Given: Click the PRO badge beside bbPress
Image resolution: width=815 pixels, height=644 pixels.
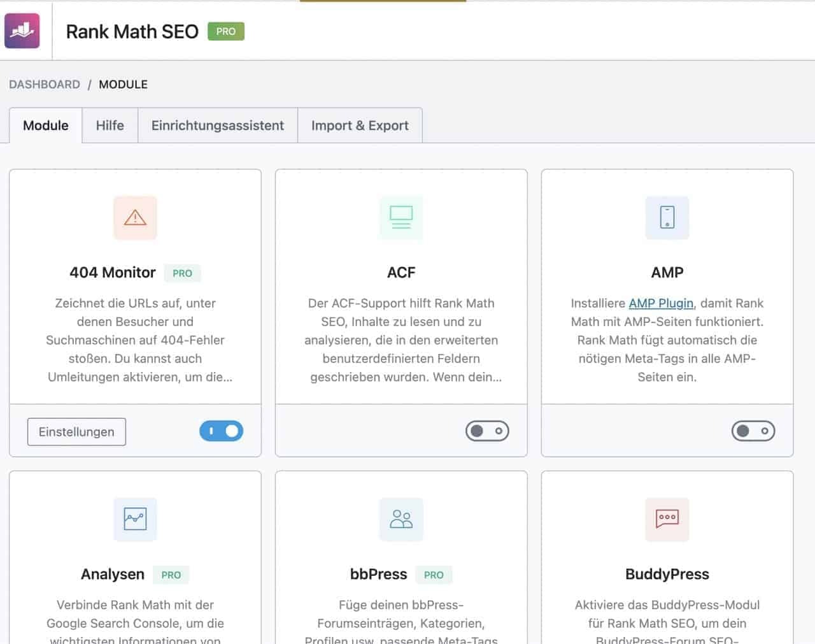Looking at the screenshot, I should coord(434,575).
